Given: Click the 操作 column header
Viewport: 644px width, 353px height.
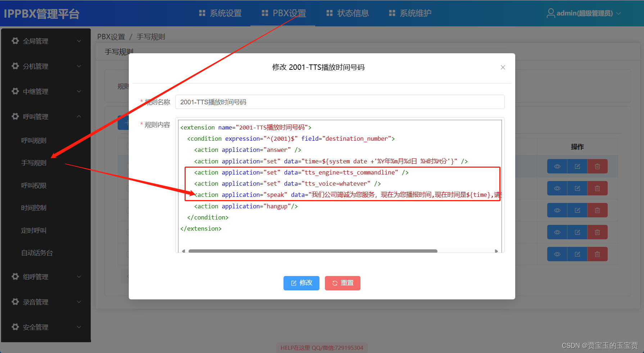Looking at the screenshot, I should (x=577, y=147).
